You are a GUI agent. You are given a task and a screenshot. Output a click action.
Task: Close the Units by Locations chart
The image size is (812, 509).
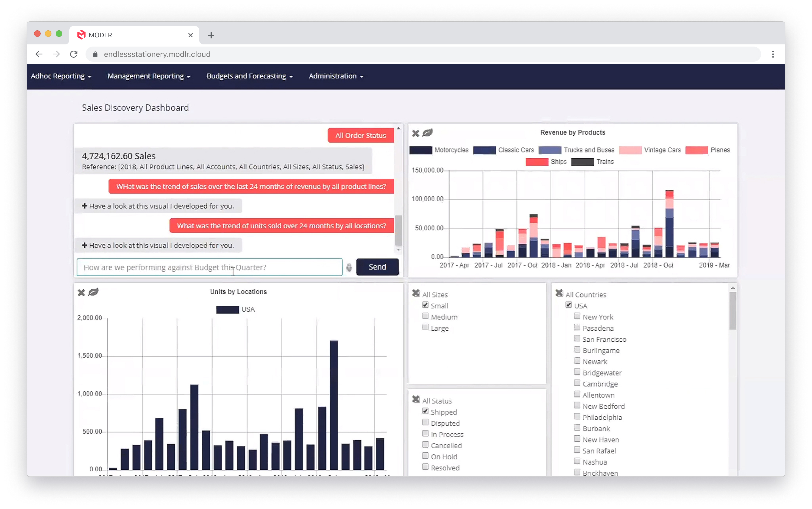(x=81, y=293)
